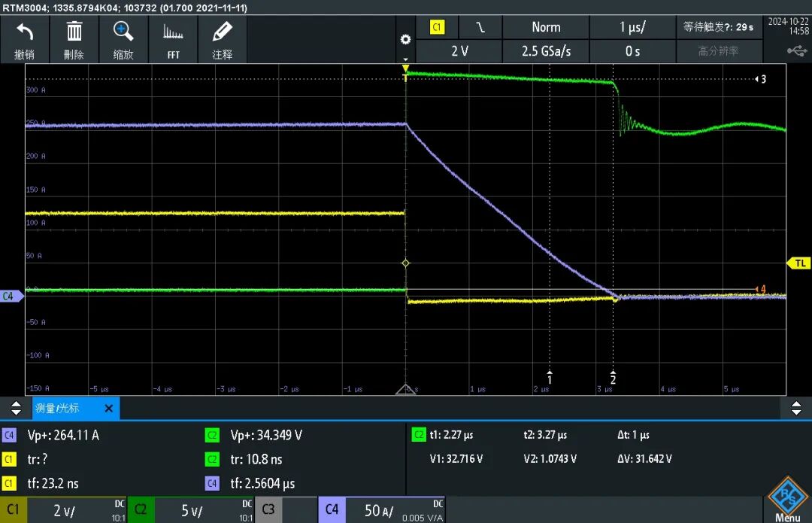The width and height of the screenshot is (812, 523).
Task: Toggle channel C2 on or off
Action: pos(141,510)
